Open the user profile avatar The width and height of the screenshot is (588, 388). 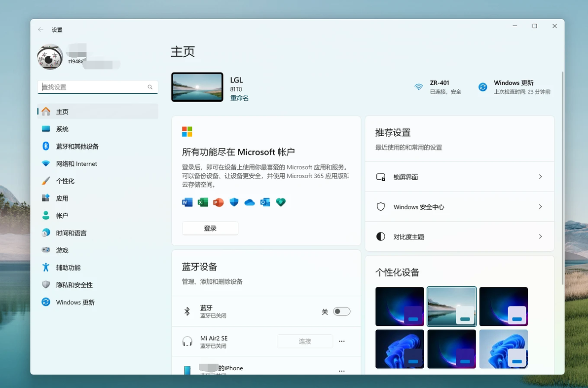pyautogui.click(x=50, y=57)
